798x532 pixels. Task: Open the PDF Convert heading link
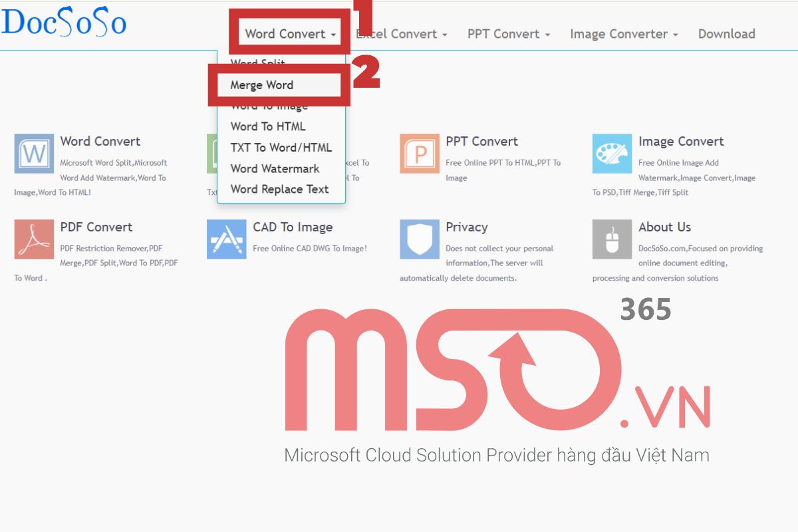tap(96, 227)
